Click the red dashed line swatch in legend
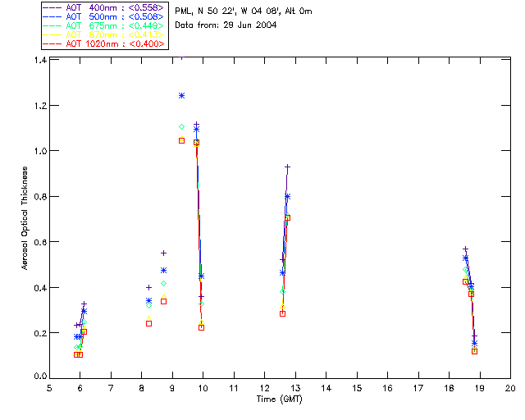Screen dimensions: 525x420 point(52,44)
